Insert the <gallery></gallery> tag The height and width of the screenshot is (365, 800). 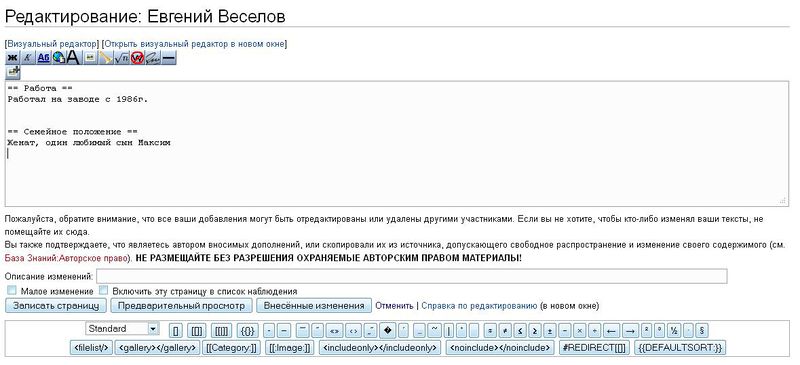coord(157,348)
